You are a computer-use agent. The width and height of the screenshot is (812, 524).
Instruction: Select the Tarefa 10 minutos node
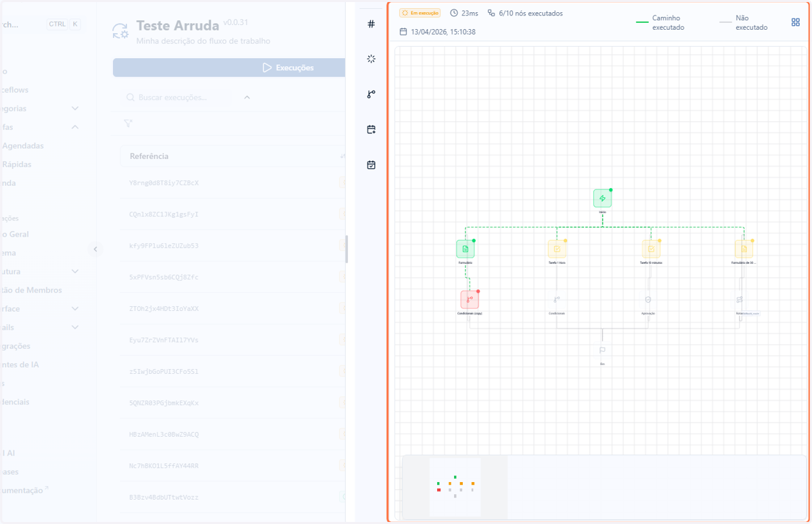(651, 249)
